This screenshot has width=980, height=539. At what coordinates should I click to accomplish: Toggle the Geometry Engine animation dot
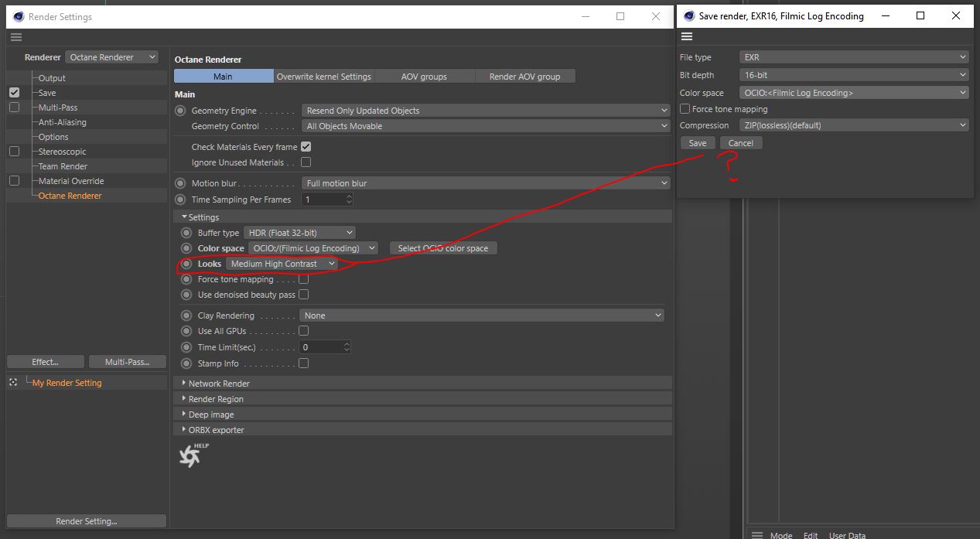pyautogui.click(x=180, y=111)
